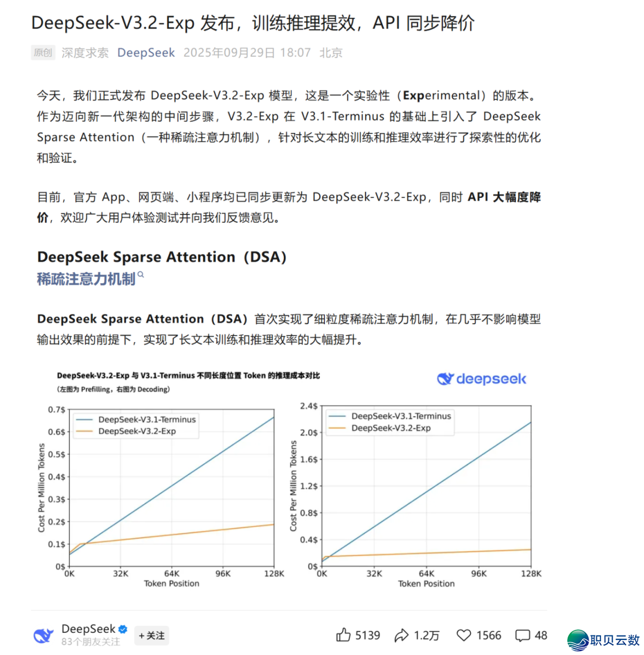
Task: Open the DeepSeek account link under title
Action: tap(146, 52)
